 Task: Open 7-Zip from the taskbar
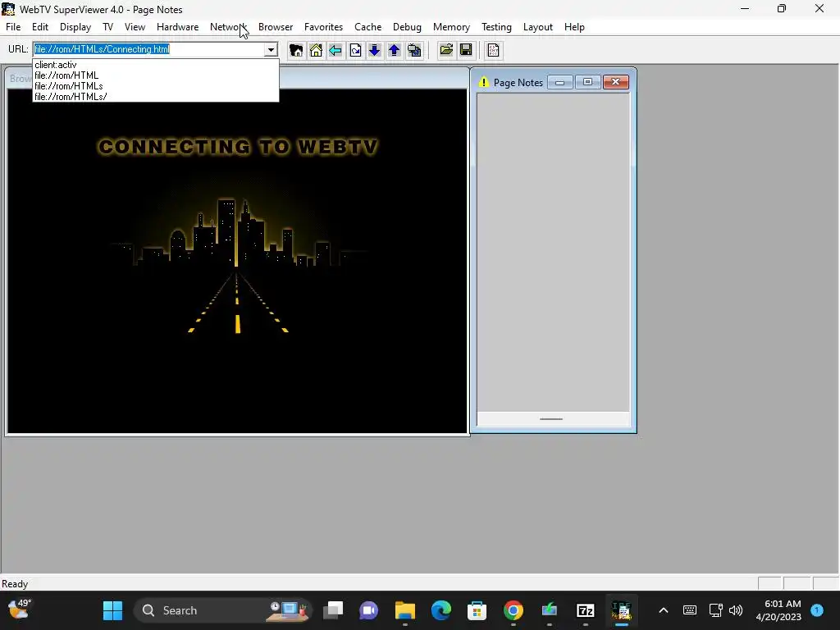[586, 610]
